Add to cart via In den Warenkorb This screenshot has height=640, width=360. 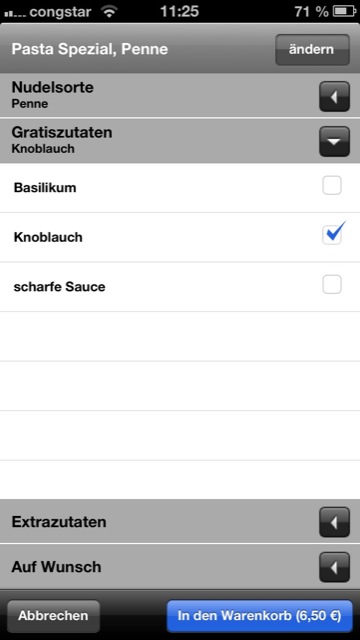[260, 616]
